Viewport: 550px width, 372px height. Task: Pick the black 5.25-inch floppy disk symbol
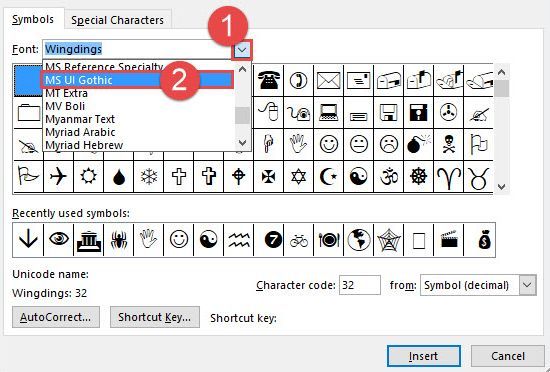(x=418, y=113)
